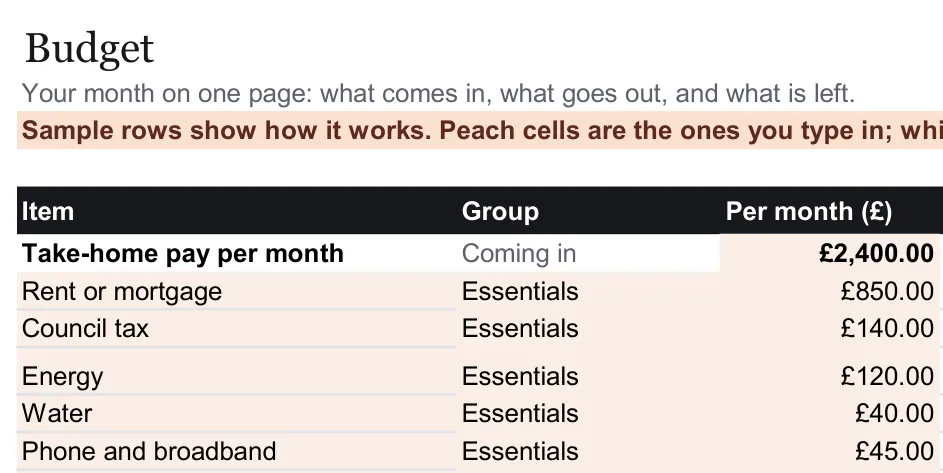Click the Essentials group cell for Rent
The image size is (943, 473).
click(x=588, y=291)
